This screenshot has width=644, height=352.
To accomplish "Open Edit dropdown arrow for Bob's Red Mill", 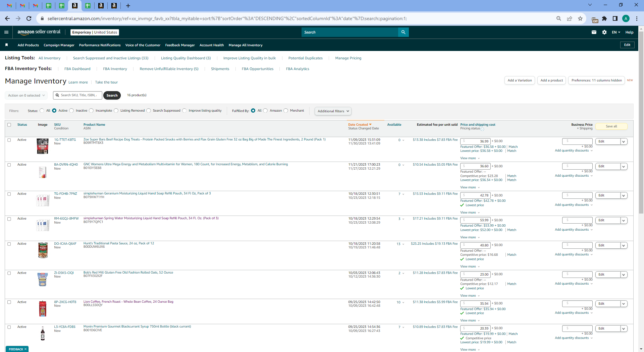I will 624,275.
